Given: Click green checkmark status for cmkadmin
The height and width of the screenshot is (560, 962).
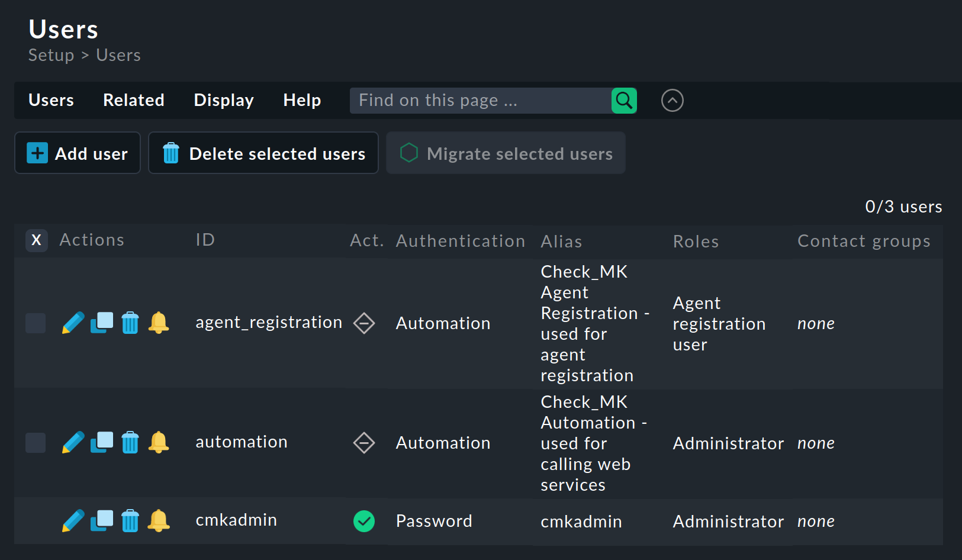Looking at the screenshot, I should tap(364, 521).
